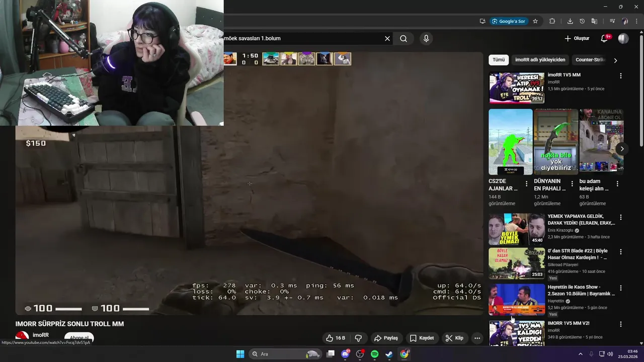Open the Windows Start menu
The image size is (644, 362).
coord(240,354)
